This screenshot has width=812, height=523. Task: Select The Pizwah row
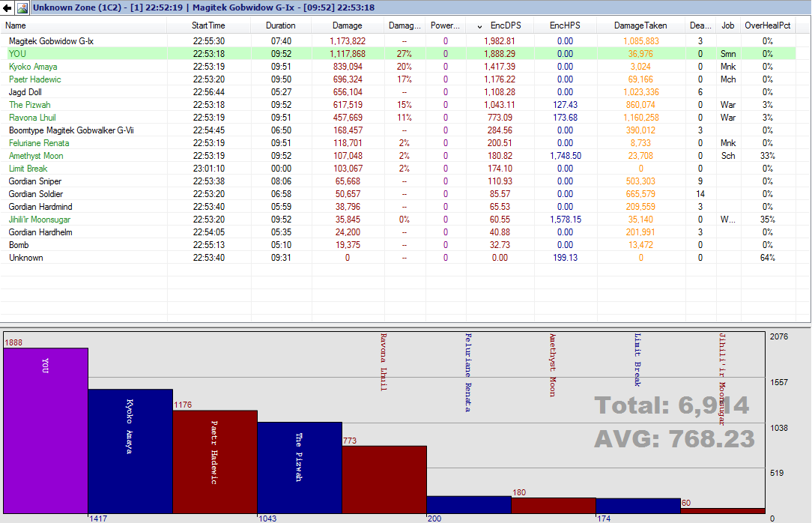(x=399, y=105)
